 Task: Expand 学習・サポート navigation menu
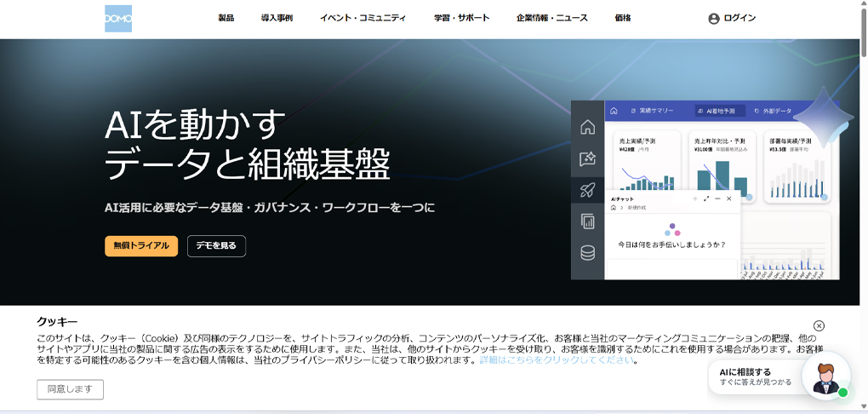click(x=462, y=18)
